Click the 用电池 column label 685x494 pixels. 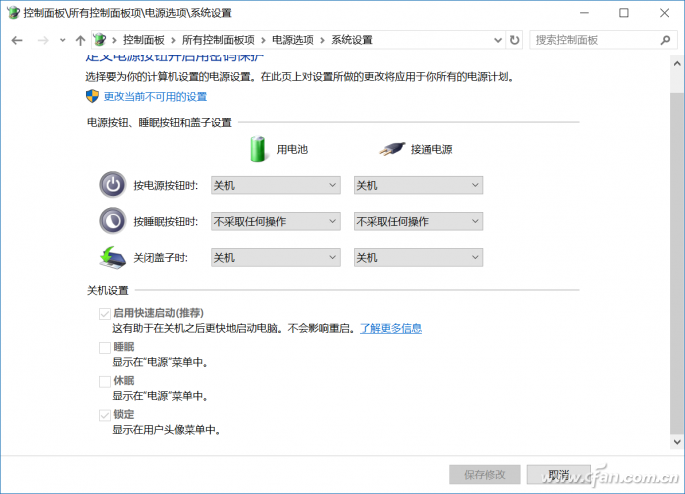click(292, 149)
